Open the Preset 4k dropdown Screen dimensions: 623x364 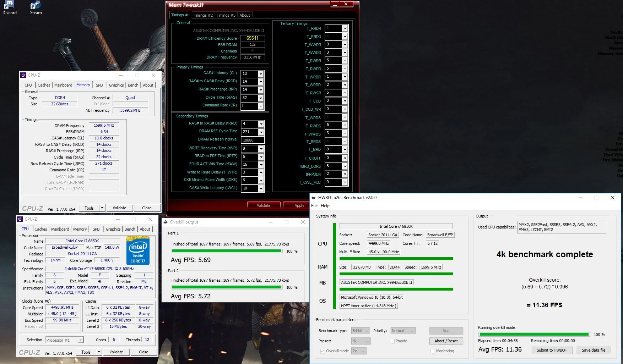point(361,341)
